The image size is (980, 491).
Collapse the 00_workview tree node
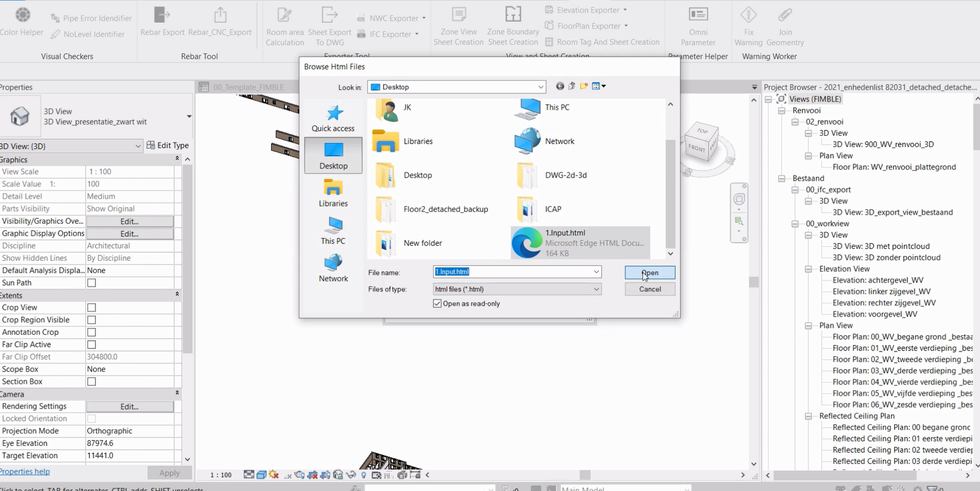(795, 224)
